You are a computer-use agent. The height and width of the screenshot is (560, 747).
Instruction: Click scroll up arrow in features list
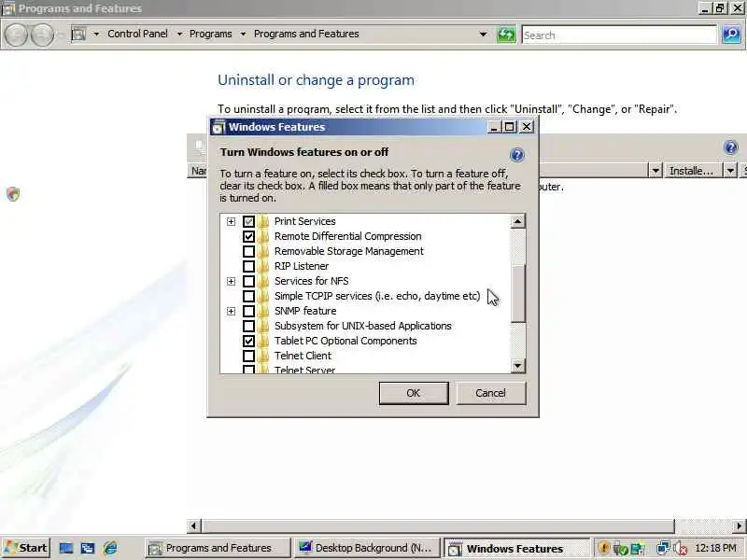[x=518, y=221]
